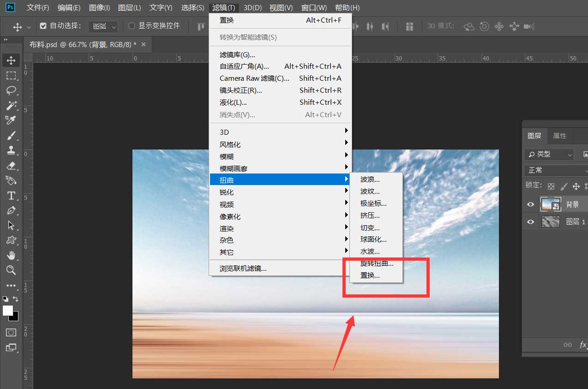Open the 图像(I) menu
The image size is (588, 389).
point(100,8)
